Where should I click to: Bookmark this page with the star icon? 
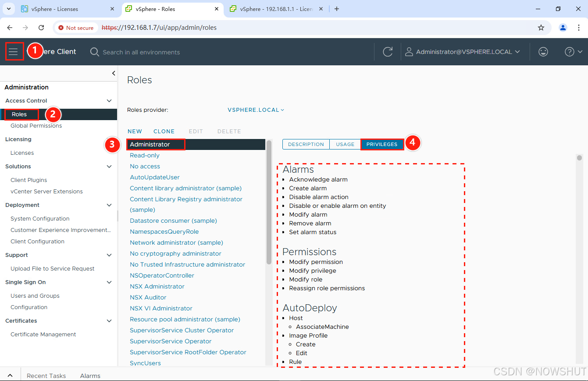pyautogui.click(x=541, y=28)
